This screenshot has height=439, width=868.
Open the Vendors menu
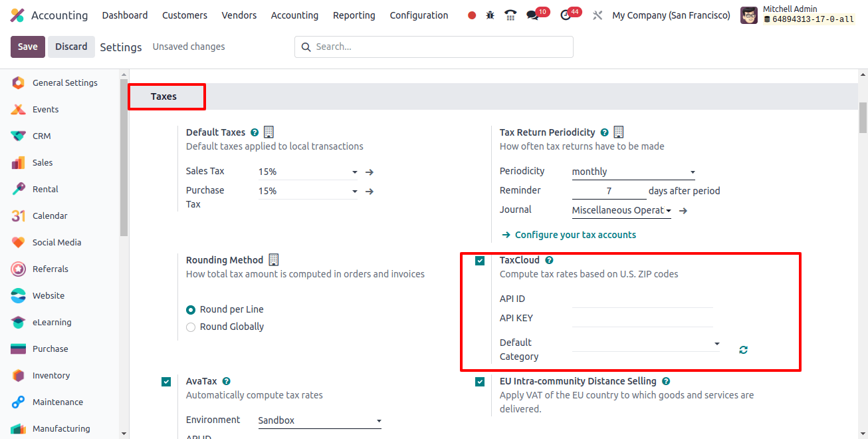click(239, 15)
